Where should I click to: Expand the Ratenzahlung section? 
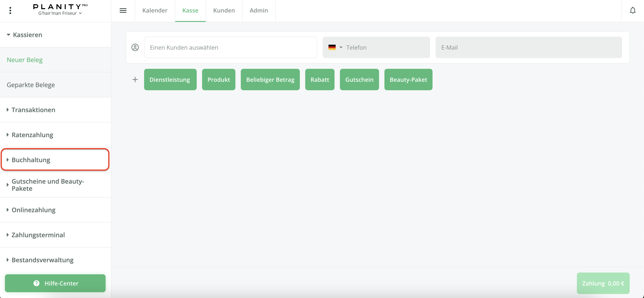[x=32, y=135]
